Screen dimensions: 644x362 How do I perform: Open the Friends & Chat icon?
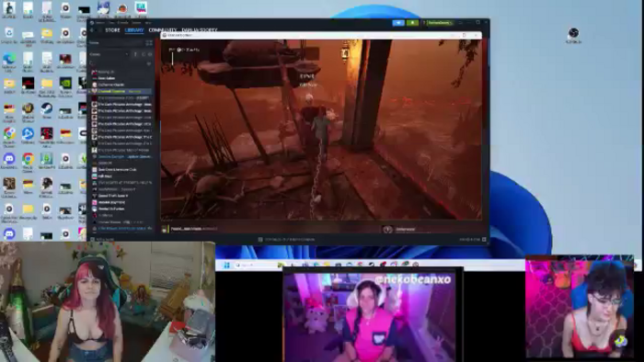coord(484,239)
